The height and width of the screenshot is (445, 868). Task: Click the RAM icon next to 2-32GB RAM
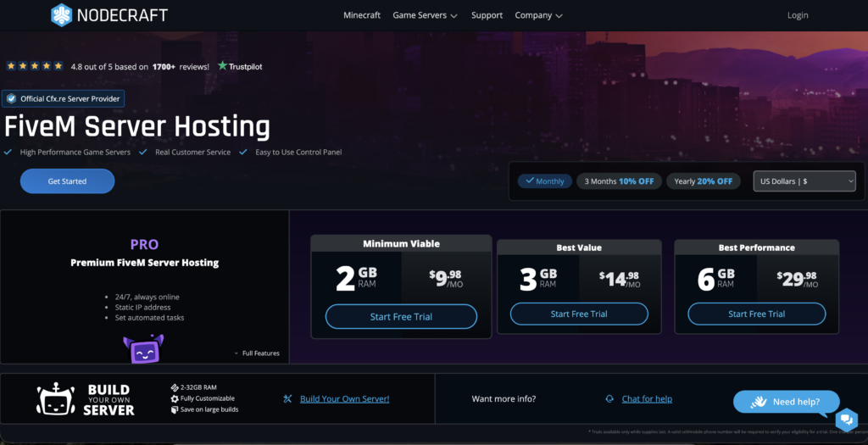point(175,387)
